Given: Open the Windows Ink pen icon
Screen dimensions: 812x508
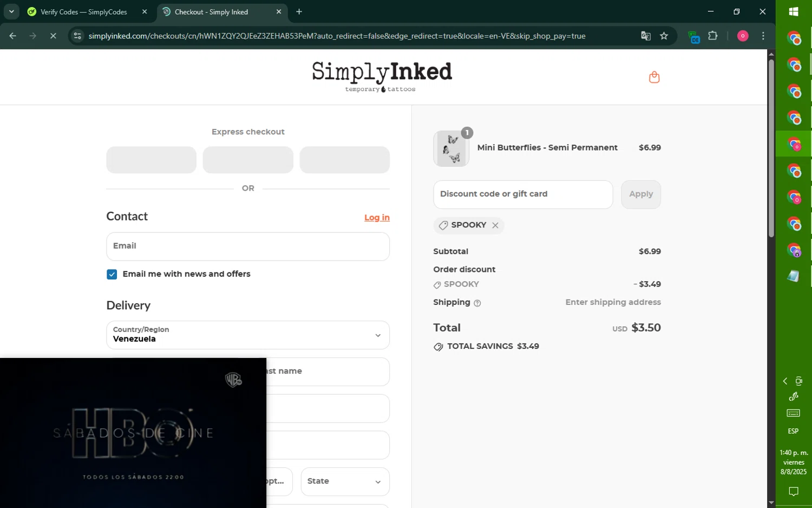Looking at the screenshot, I should (x=794, y=397).
